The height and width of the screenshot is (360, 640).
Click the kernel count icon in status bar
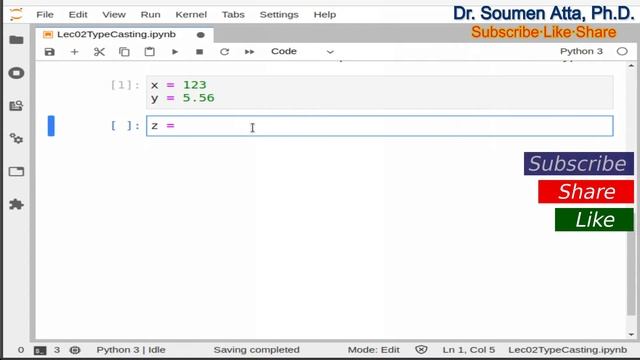click(75, 350)
